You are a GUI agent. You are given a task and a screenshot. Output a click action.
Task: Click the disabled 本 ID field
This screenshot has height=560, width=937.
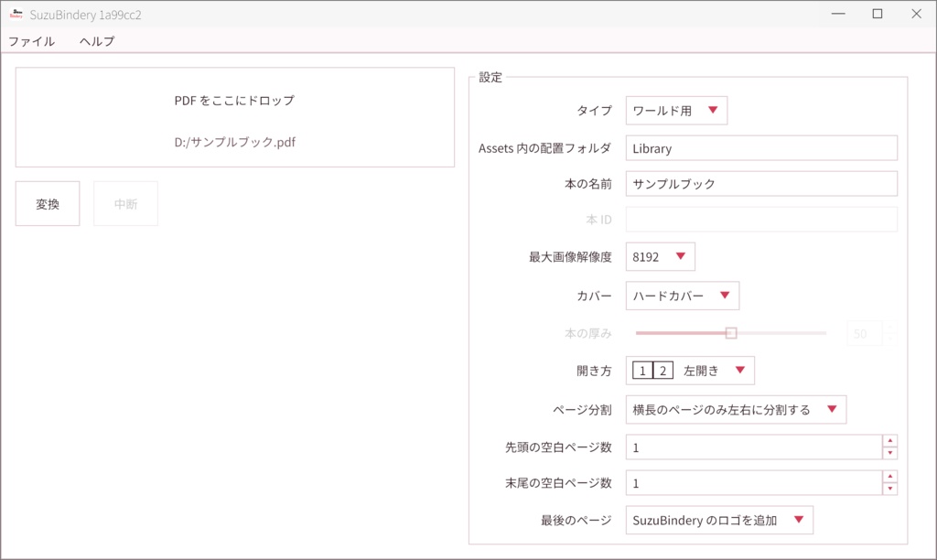(x=761, y=220)
